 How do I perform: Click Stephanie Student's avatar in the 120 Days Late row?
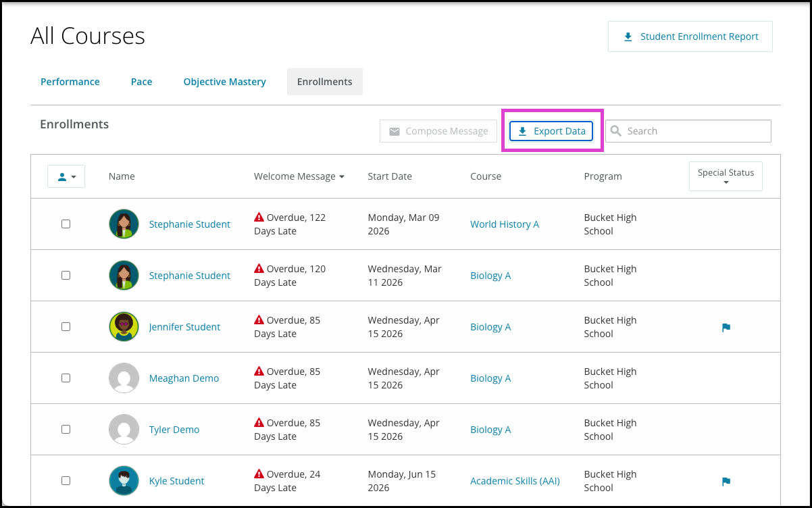124,276
